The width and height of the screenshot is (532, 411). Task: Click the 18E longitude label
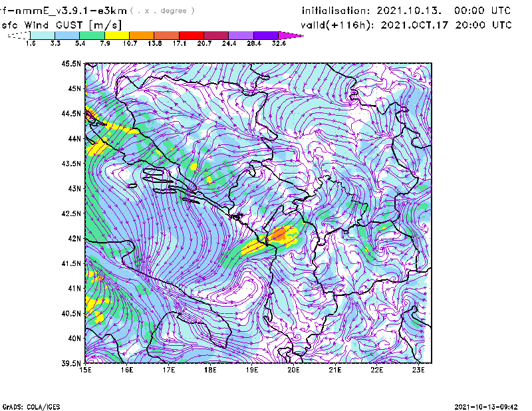click(x=210, y=370)
